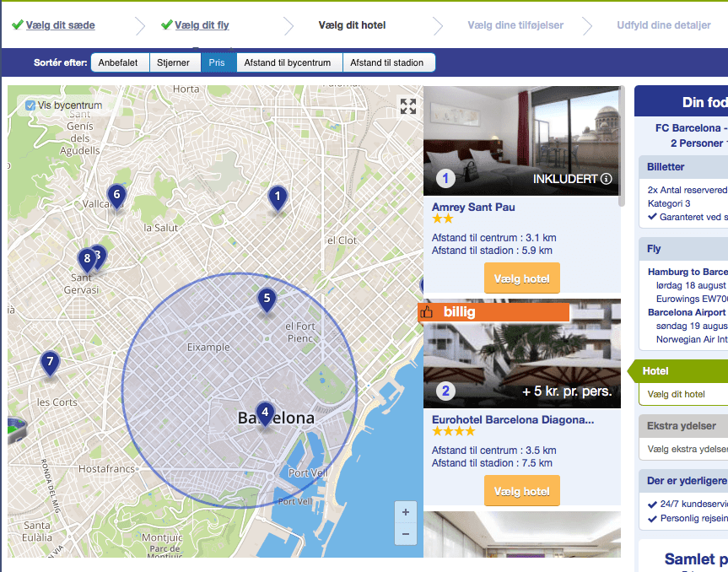Toggle the Vis bycentrum checkbox

[31, 105]
